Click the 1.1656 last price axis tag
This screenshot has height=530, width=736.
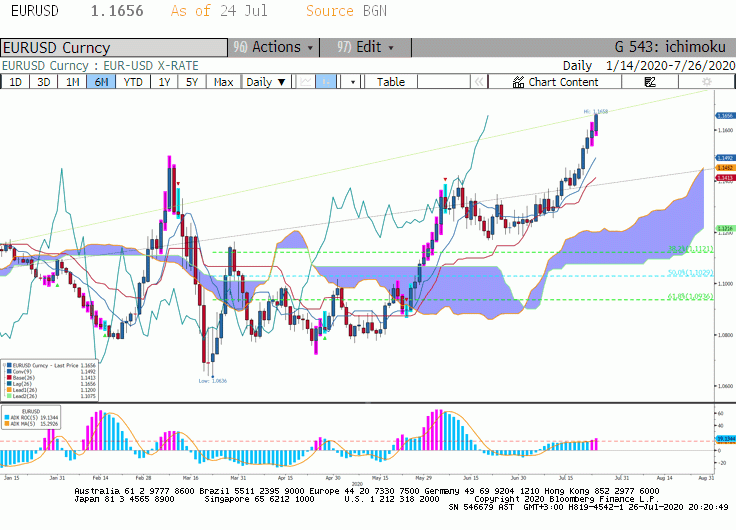[725, 115]
